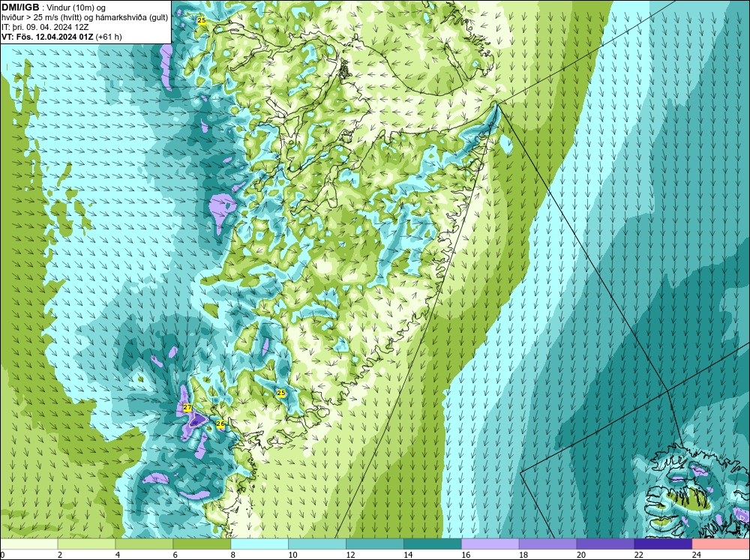Click the DMI/IGB title text

pyautogui.click(x=20, y=7)
